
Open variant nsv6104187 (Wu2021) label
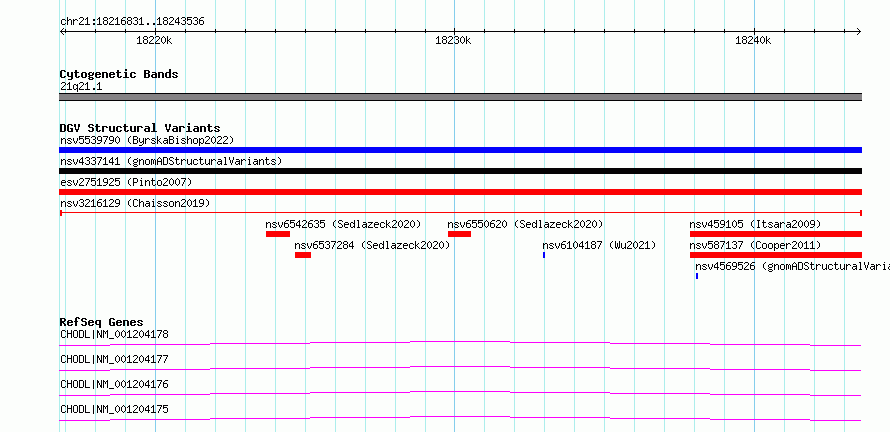click(599, 245)
